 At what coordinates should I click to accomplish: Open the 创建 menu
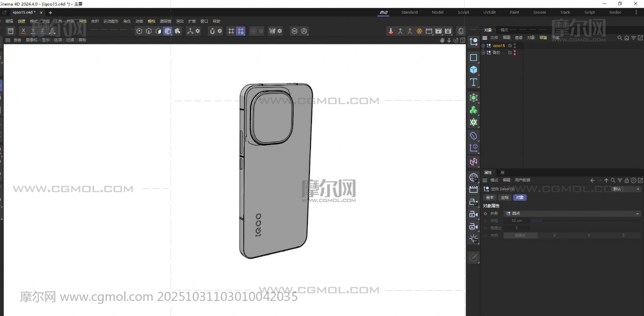click(x=21, y=21)
